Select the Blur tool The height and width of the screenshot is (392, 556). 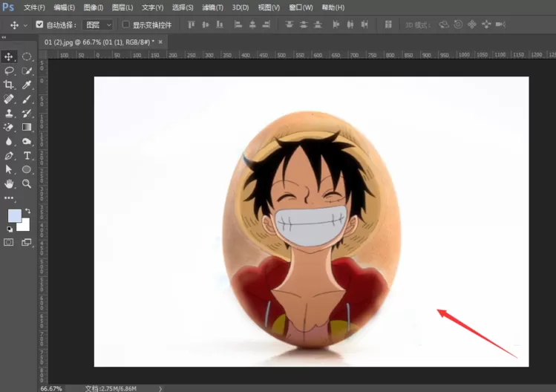click(x=9, y=141)
